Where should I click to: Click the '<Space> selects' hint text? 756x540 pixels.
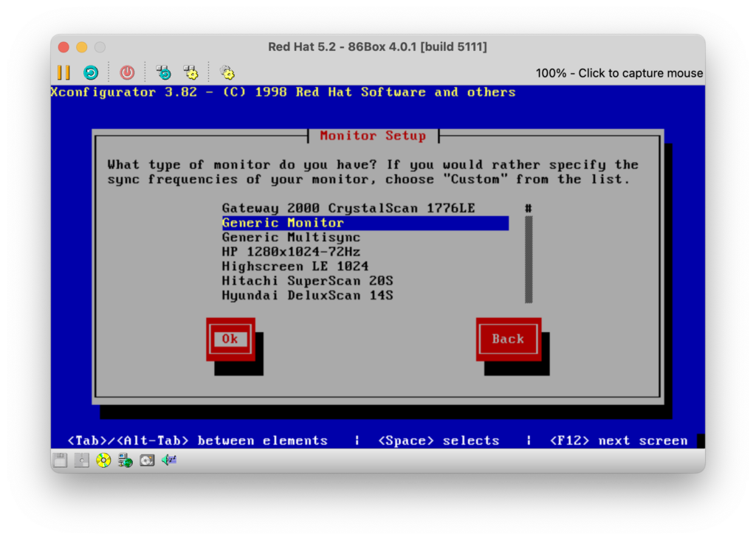pos(439,440)
